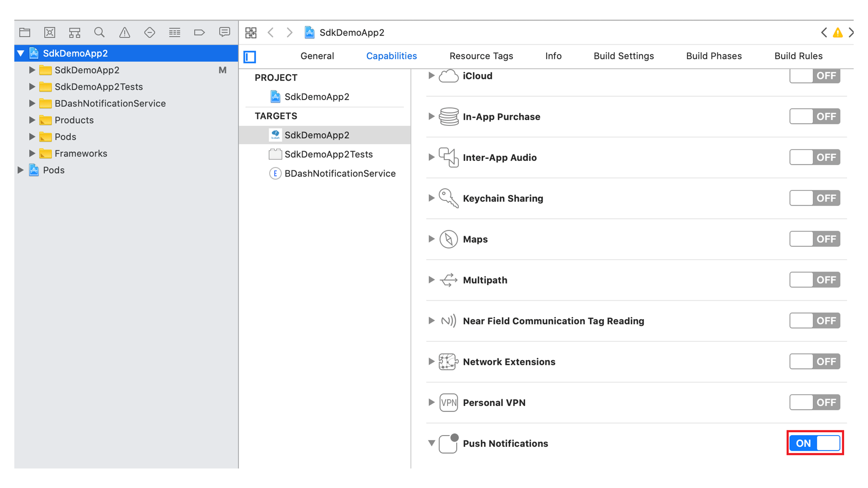Click the Network Extensions icon
This screenshot has width=868, height=488.
tap(448, 362)
